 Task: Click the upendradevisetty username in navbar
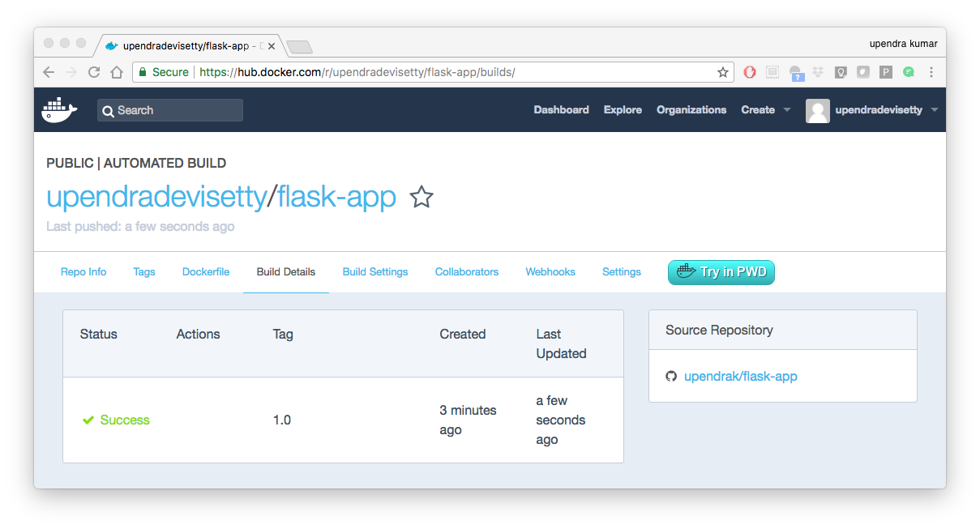[x=879, y=110]
